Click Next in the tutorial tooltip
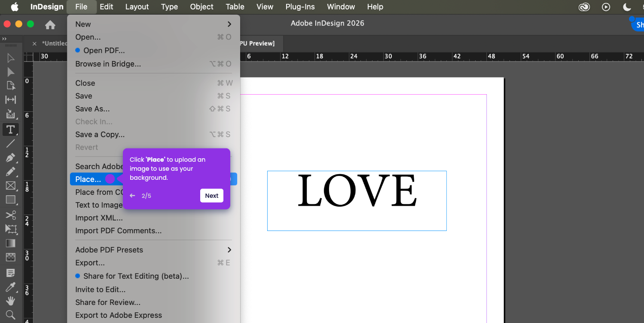Screen dimensions: 644x323 coord(212,196)
